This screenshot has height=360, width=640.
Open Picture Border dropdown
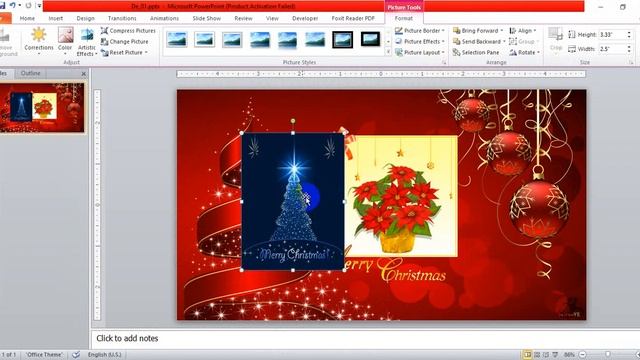420,31
